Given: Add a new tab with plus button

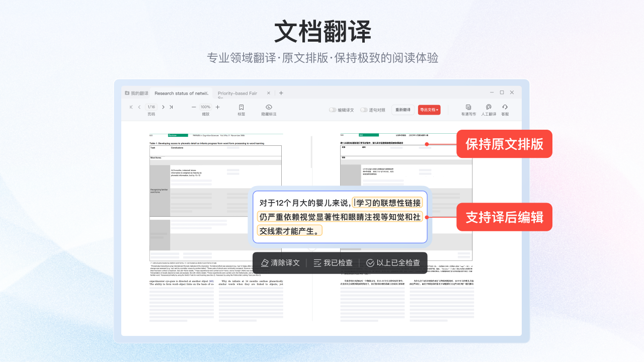Looking at the screenshot, I should pyautogui.click(x=281, y=93).
